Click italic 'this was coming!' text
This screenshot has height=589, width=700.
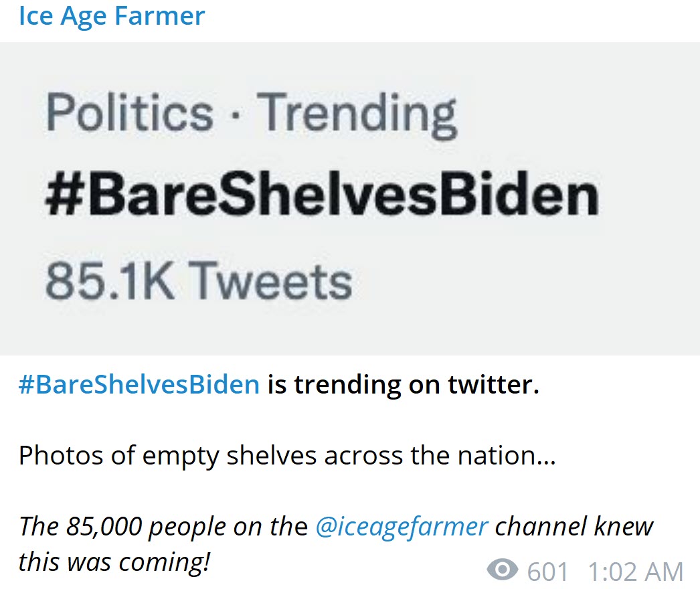pos(114,562)
